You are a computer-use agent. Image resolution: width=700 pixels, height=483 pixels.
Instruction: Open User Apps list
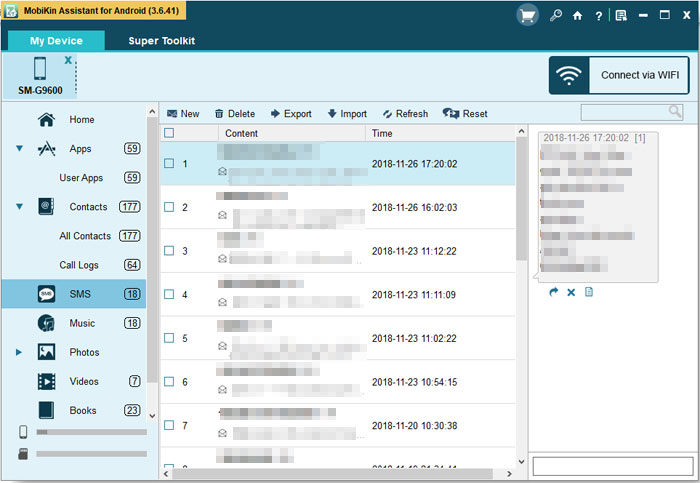[81, 178]
